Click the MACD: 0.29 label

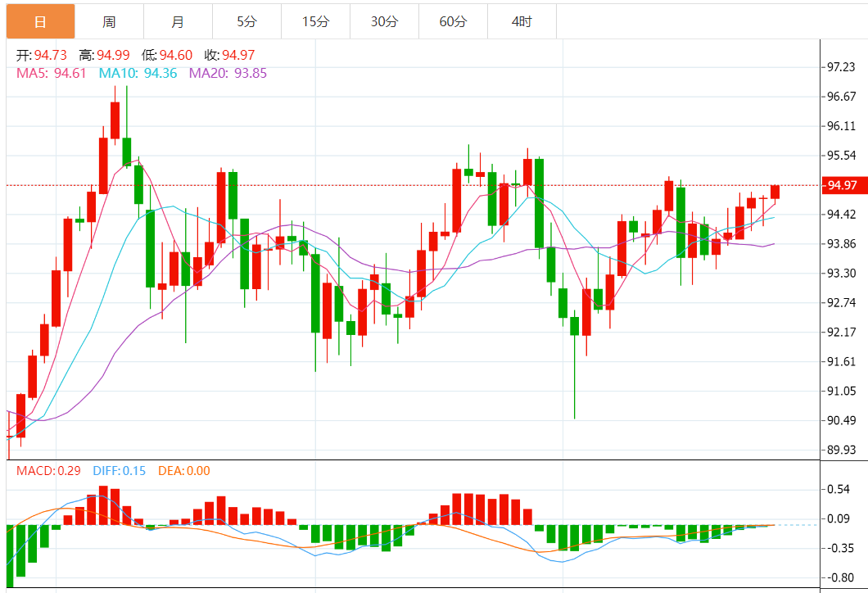48,471
